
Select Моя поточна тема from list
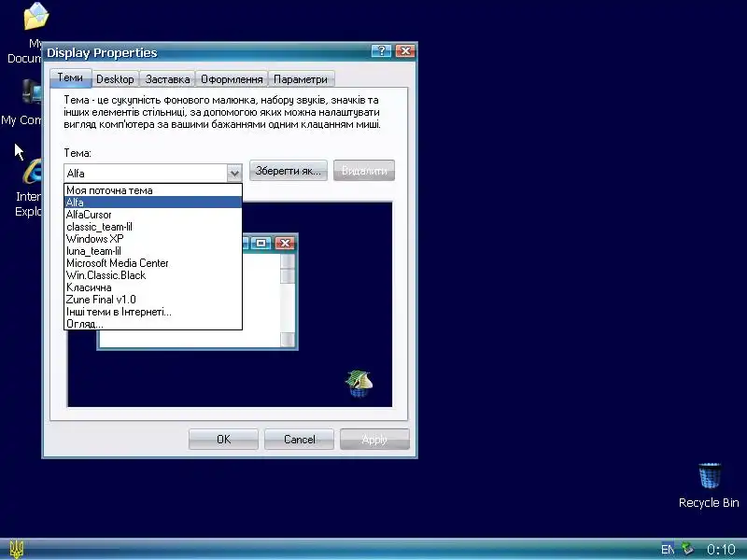[x=153, y=190]
